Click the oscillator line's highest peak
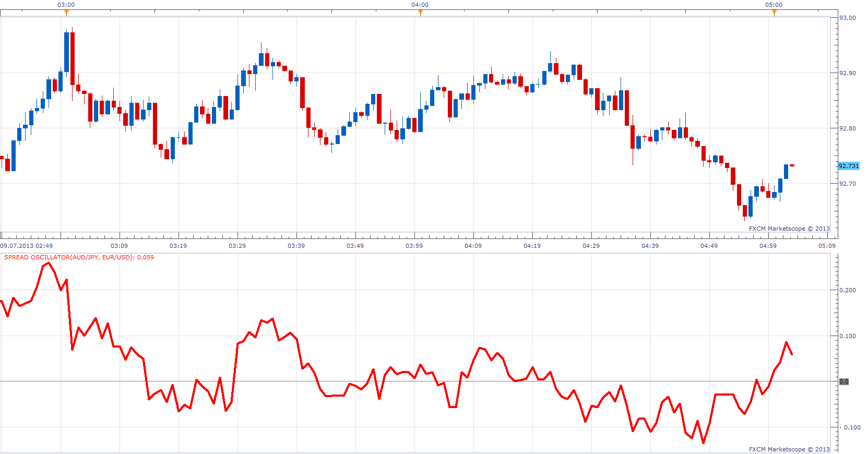Image resolution: width=868 pixels, height=454 pixels. pyautogui.click(x=49, y=264)
